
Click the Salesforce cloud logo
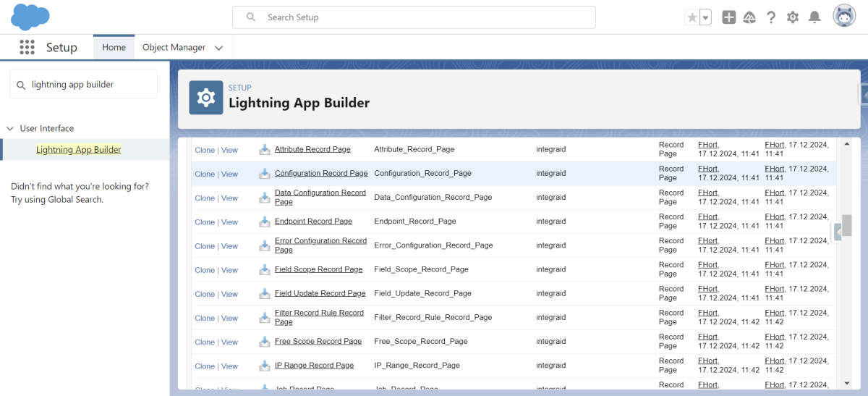[x=30, y=16]
